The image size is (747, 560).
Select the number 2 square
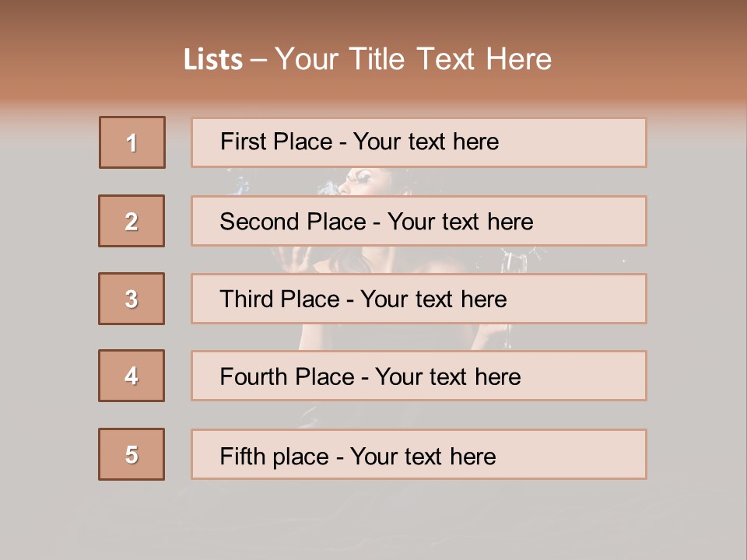132,221
